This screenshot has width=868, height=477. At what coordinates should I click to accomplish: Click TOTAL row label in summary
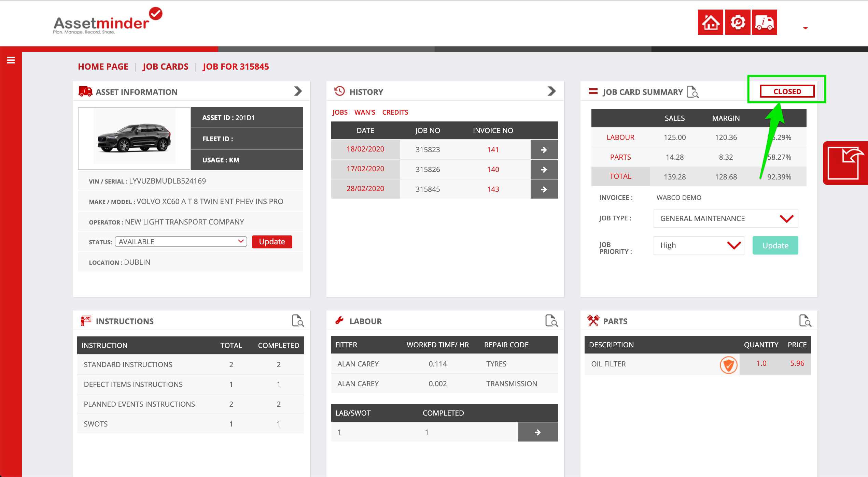620,176
